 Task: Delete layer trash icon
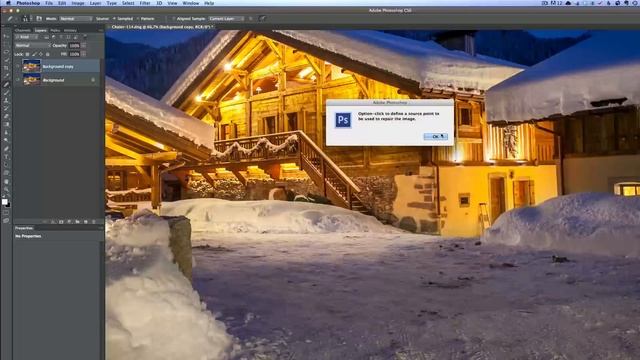point(93,222)
